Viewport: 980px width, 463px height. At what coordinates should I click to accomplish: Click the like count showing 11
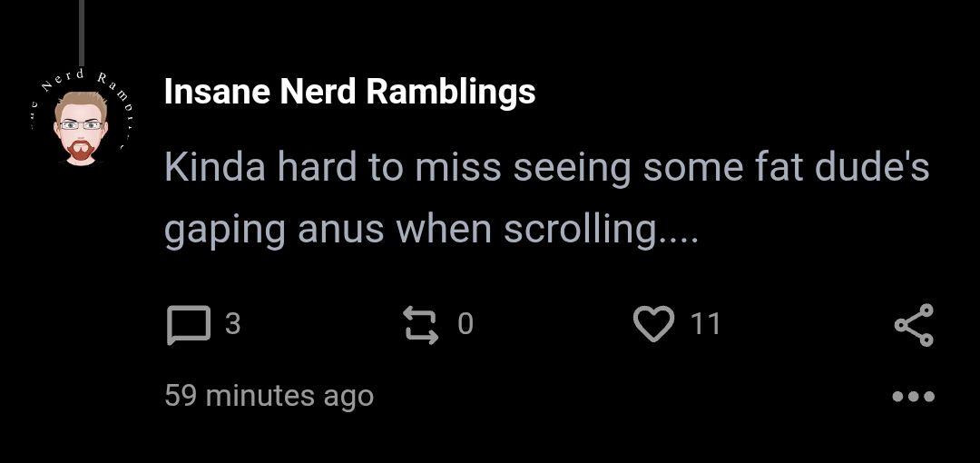click(x=705, y=324)
